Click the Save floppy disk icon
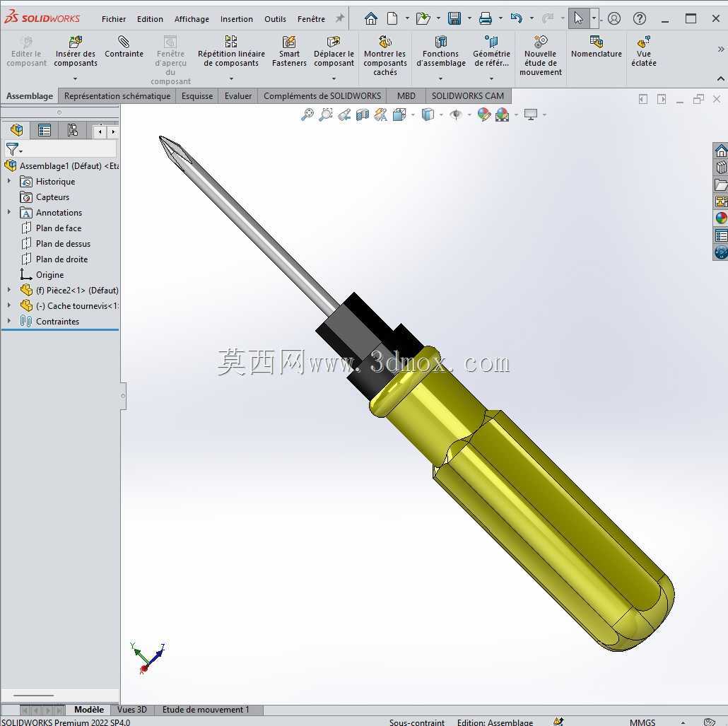 [454, 18]
